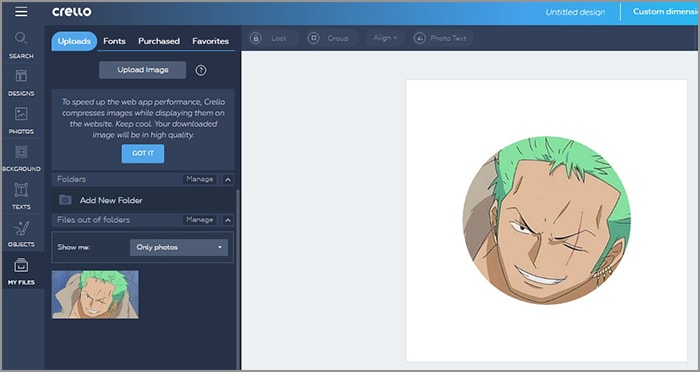
Task: Open the Background sidebar panel
Action: pos(21,159)
